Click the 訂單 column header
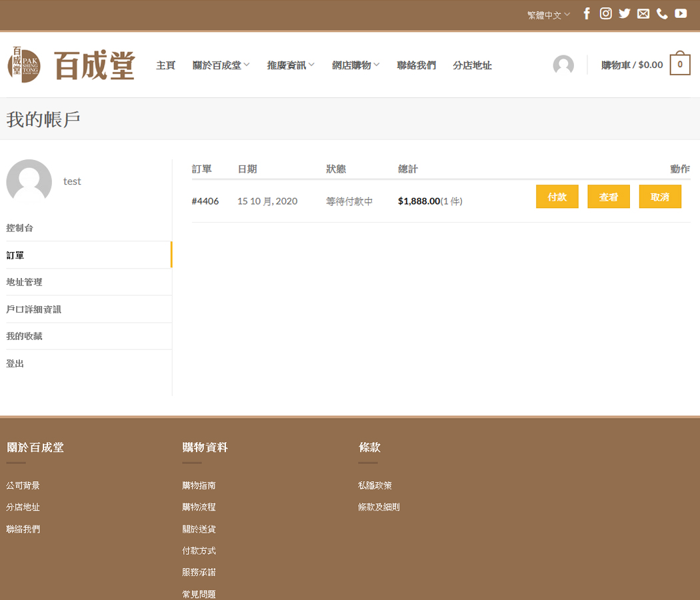Image resolution: width=700 pixels, height=600 pixels. pos(202,169)
